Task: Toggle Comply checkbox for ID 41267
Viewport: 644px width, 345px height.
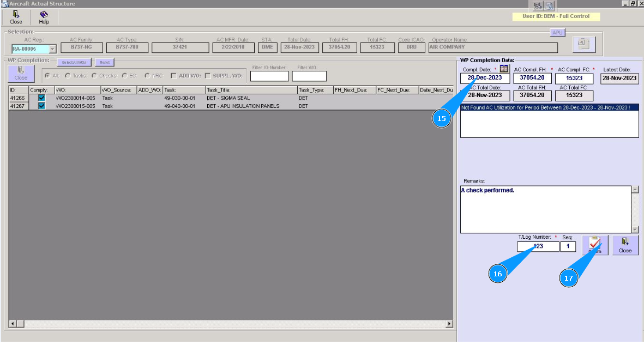Action: [41, 106]
